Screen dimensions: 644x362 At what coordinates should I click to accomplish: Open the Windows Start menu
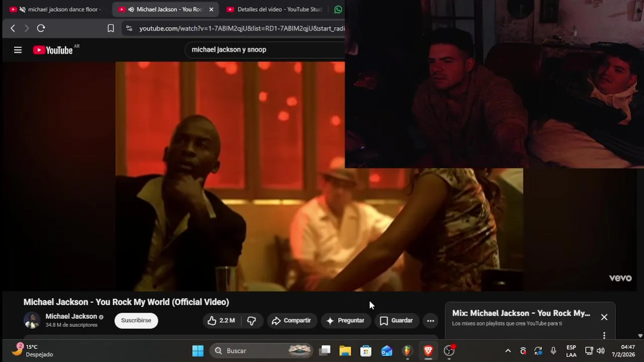tap(198, 351)
